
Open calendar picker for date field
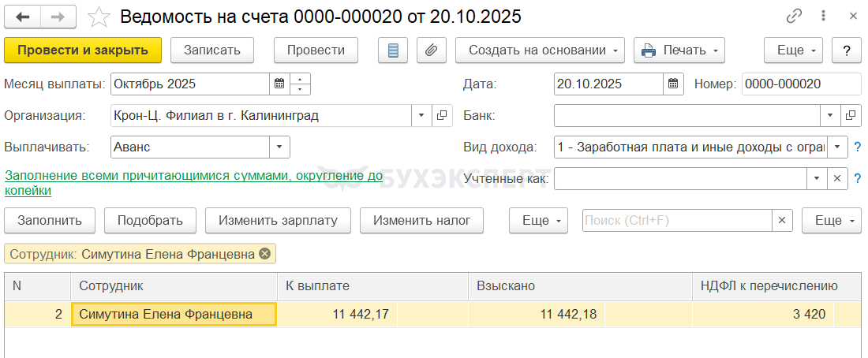coord(672,84)
